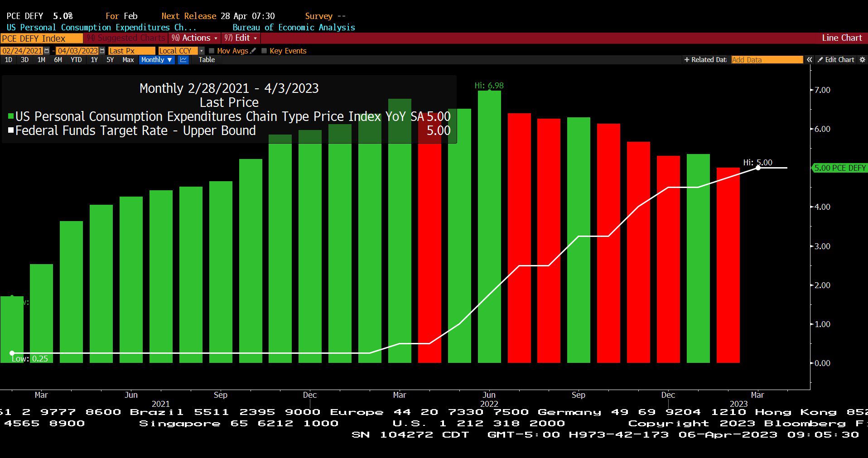Image resolution: width=868 pixels, height=458 pixels.
Task: Click the tall green June 2022 bar
Action: tap(489, 227)
